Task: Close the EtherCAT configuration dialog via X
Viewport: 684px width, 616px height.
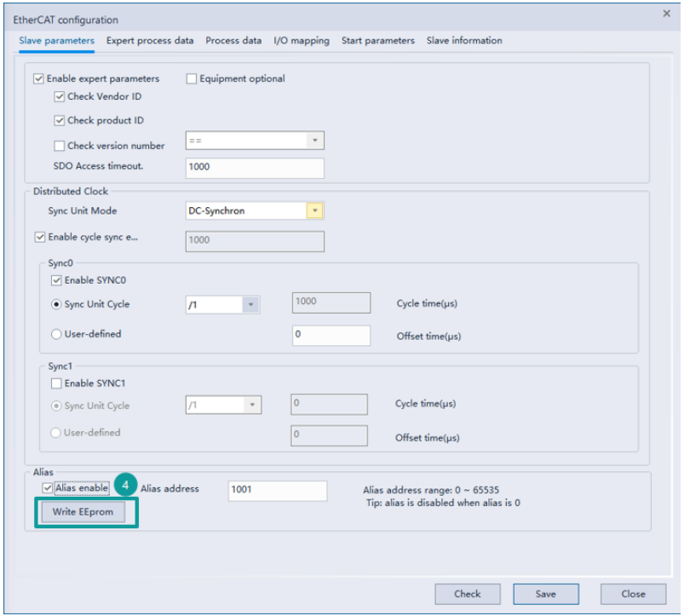Action: coord(666,14)
